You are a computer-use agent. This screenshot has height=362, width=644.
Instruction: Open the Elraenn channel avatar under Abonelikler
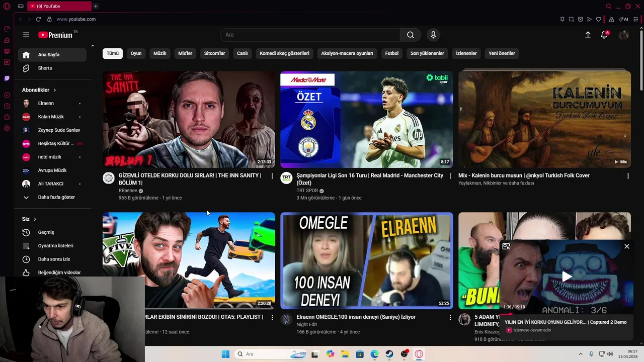tap(26, 103)
